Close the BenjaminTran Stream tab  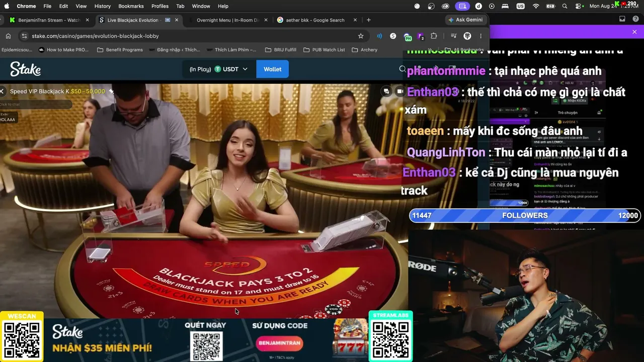88,20
